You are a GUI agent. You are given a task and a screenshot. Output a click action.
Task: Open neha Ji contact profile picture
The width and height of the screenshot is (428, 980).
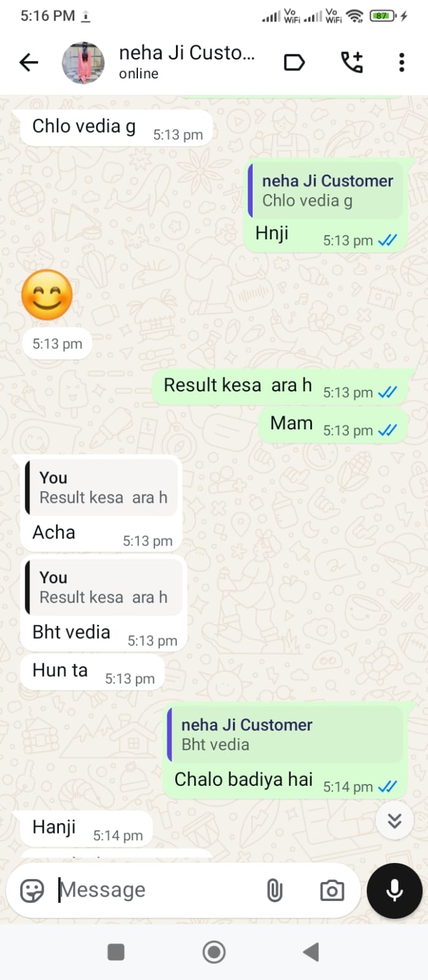coord(83,62)
